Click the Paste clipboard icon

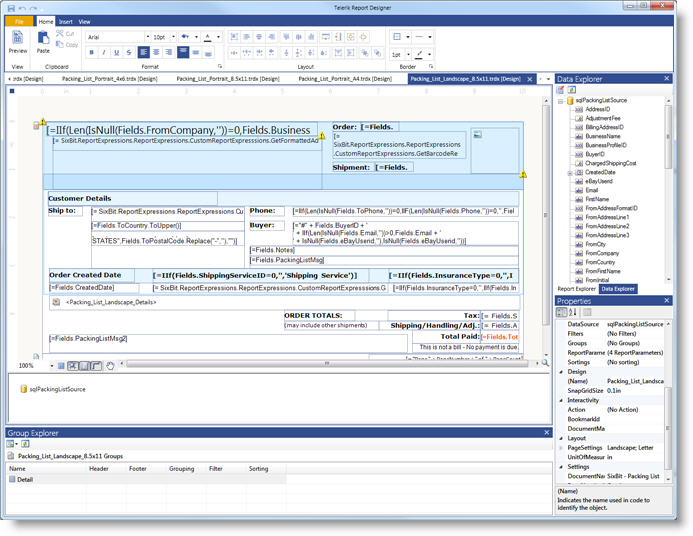43,38
